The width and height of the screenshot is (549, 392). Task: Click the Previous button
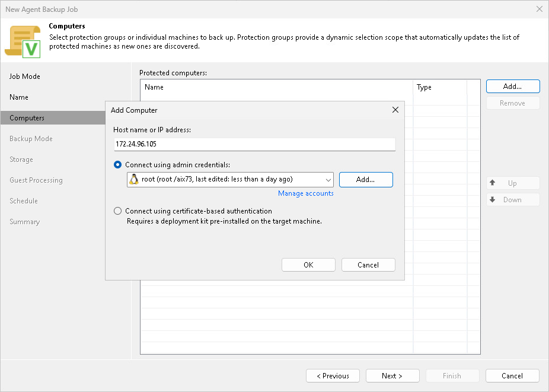click(x=333, y=375)
